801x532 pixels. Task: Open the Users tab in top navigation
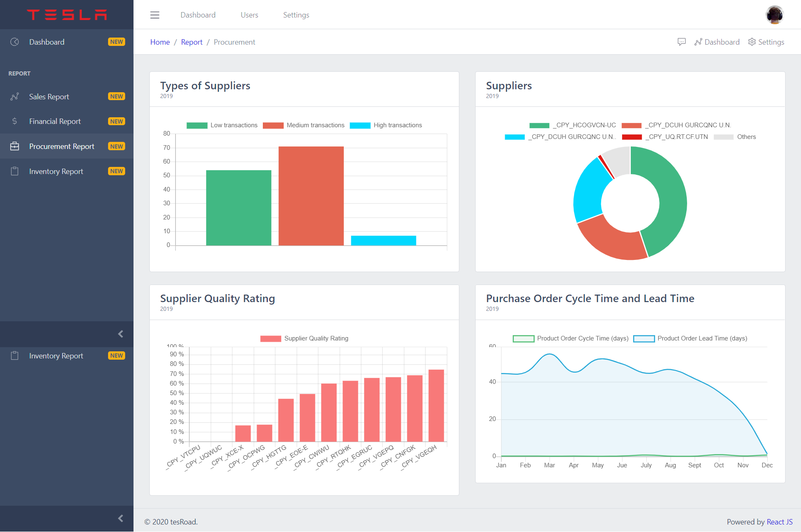tap(249, 15)
